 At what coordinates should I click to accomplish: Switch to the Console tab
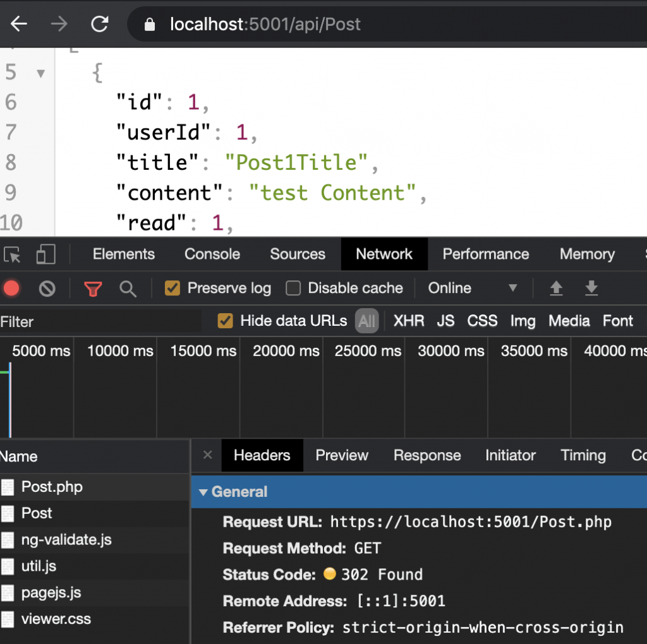212,254
